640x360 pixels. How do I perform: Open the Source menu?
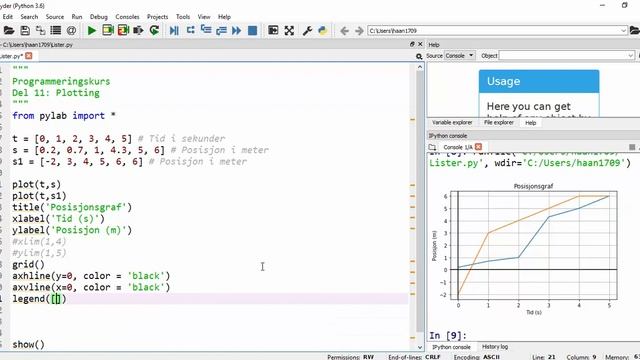(x=55, y=17)
